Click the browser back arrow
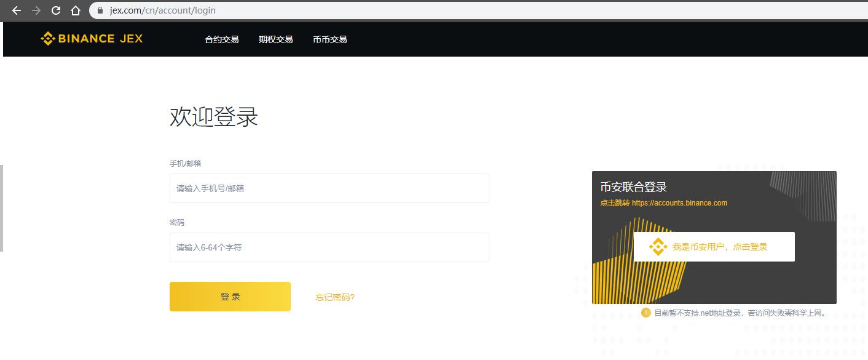Image resolution: width=868 pixels, height=360 pixels. click(x=17, y=10)
